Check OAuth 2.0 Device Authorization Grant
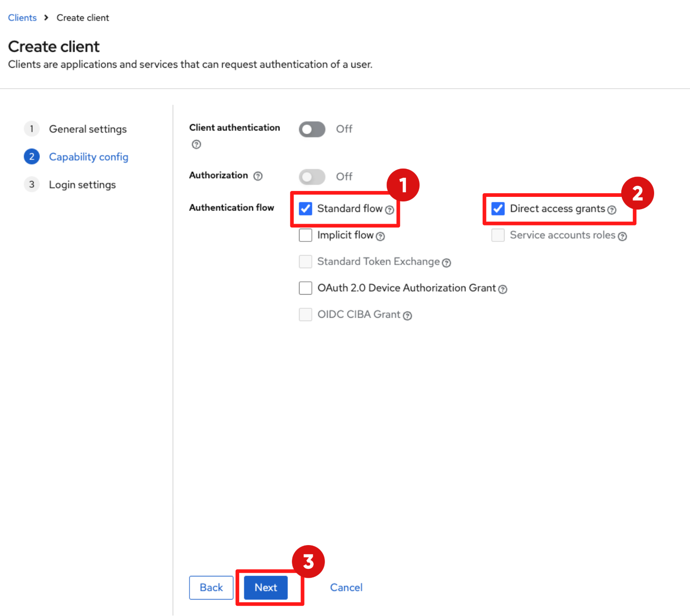The height and width of the screenshot is (616, 690). [x=305, y=288]
